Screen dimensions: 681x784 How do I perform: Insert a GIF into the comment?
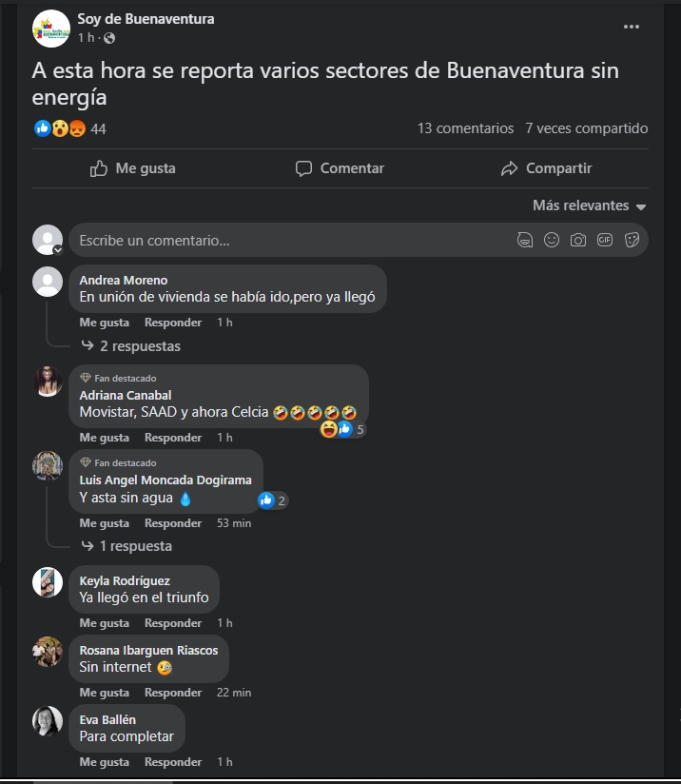click(x=605, y=240)
